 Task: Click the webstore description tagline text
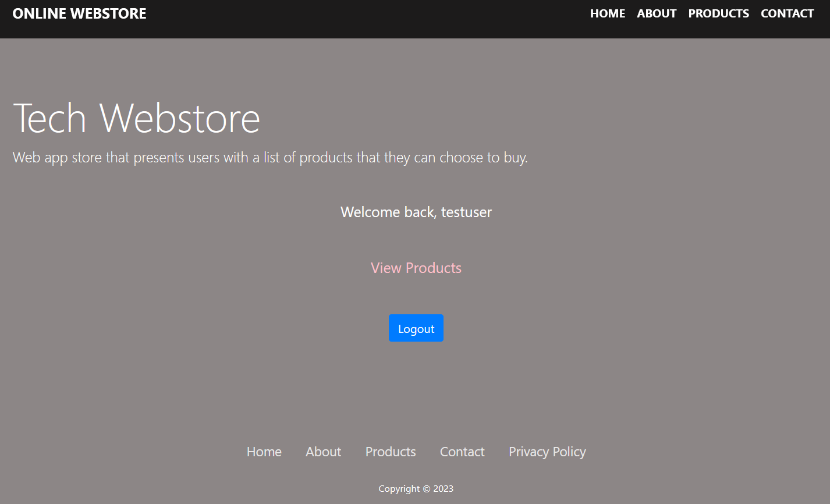tap(270, 157)
